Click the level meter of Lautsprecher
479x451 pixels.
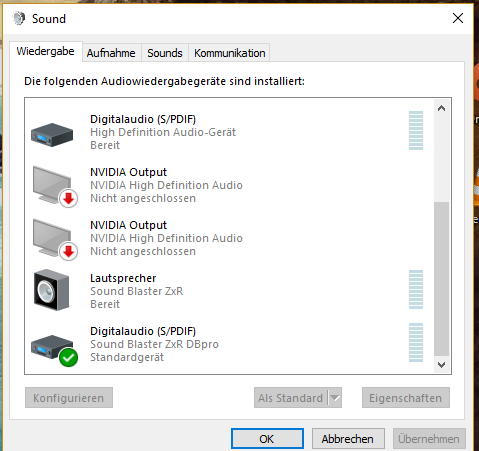pos(416,290)
